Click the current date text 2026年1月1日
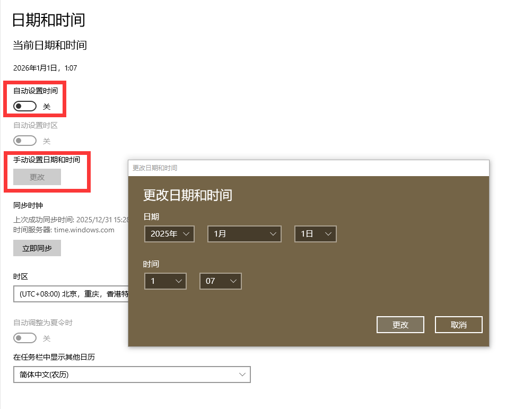This screenshot has height=409, width=532. [x=45, y=68]
